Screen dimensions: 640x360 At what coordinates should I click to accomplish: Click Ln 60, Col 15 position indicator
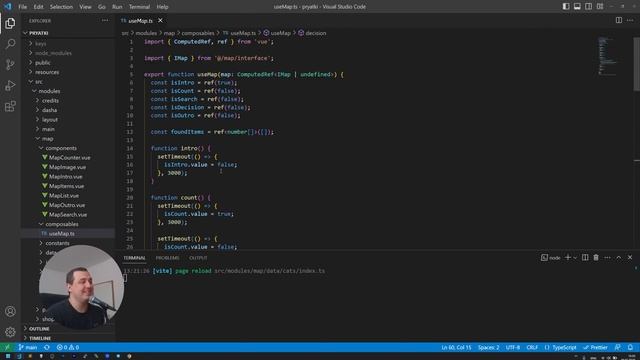pos(456,347)
